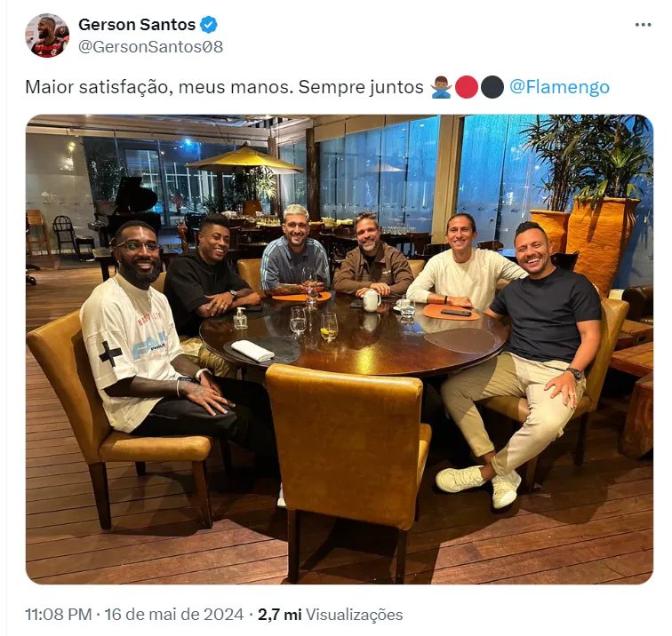This screenshot has height=636, width=672.
Task: Click the white sneakers in the photo
Action: (x=479, y=485)
